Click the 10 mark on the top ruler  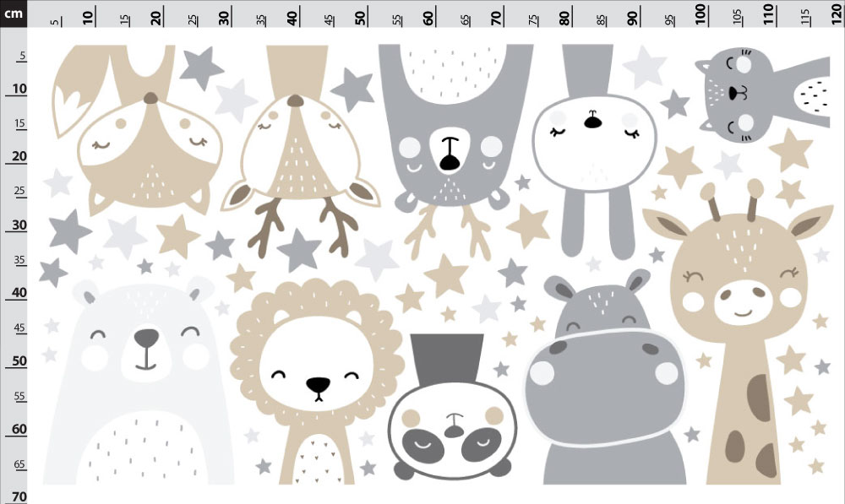pos(89,17)
